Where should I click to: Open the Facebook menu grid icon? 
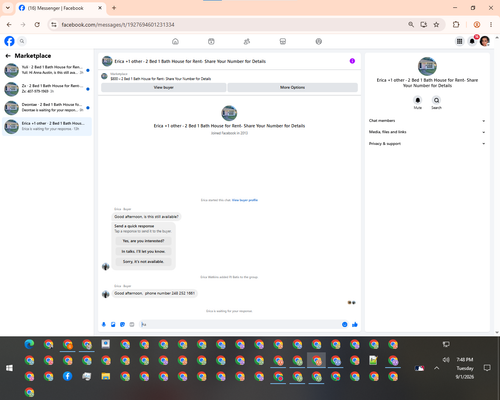[x=460, y=41]
